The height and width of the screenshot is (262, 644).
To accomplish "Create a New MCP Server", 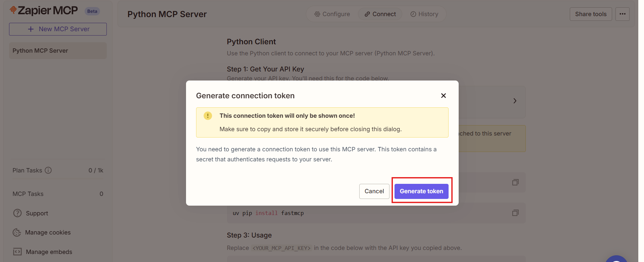I will pos(58,29).
